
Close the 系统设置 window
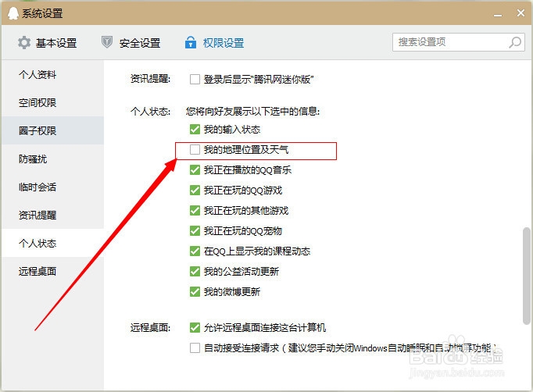(x=520, y=13)
